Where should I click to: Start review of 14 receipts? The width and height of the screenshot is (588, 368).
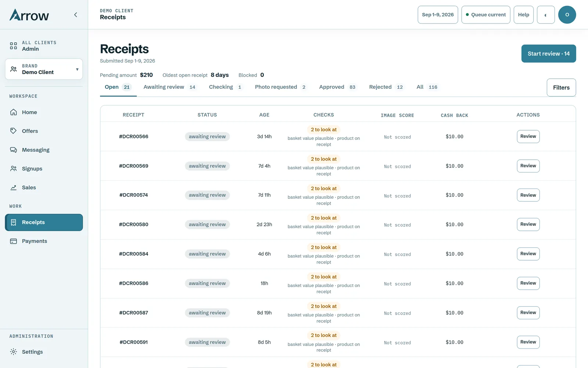click(548, 54)
